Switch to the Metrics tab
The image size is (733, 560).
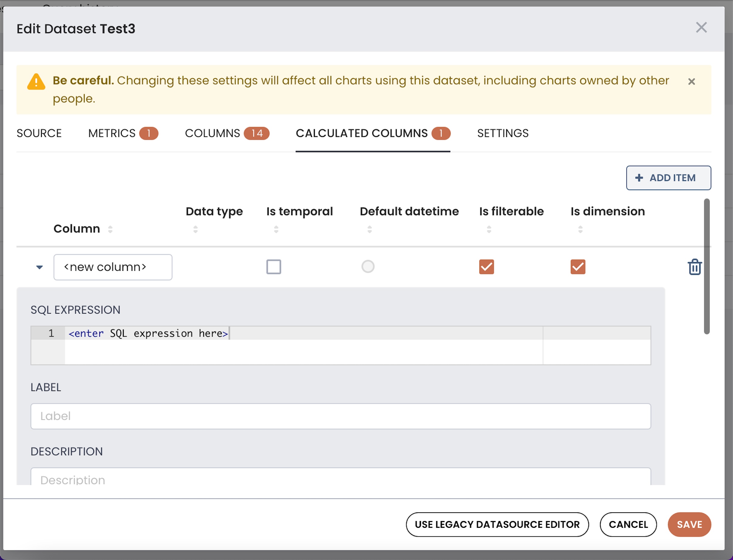coord(112,133)
